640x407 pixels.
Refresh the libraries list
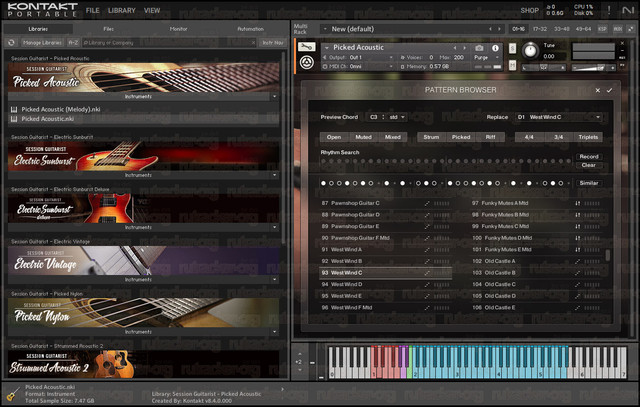11,42
